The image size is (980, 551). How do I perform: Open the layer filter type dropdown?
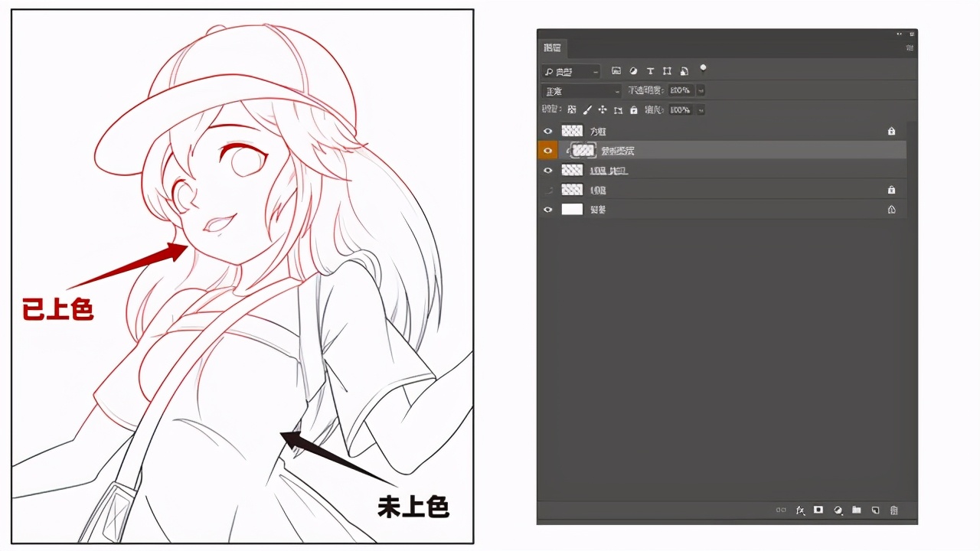pyautogui.click(x=570, y=72)
